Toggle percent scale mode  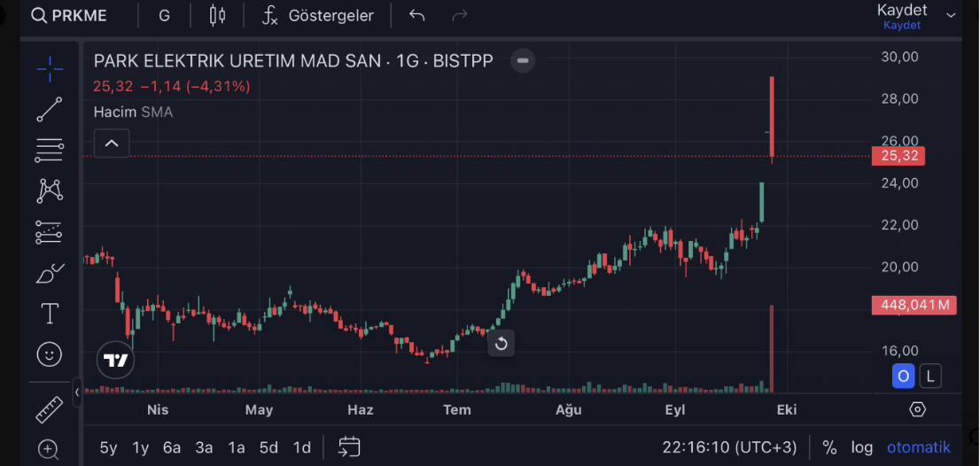click(829, 447)
